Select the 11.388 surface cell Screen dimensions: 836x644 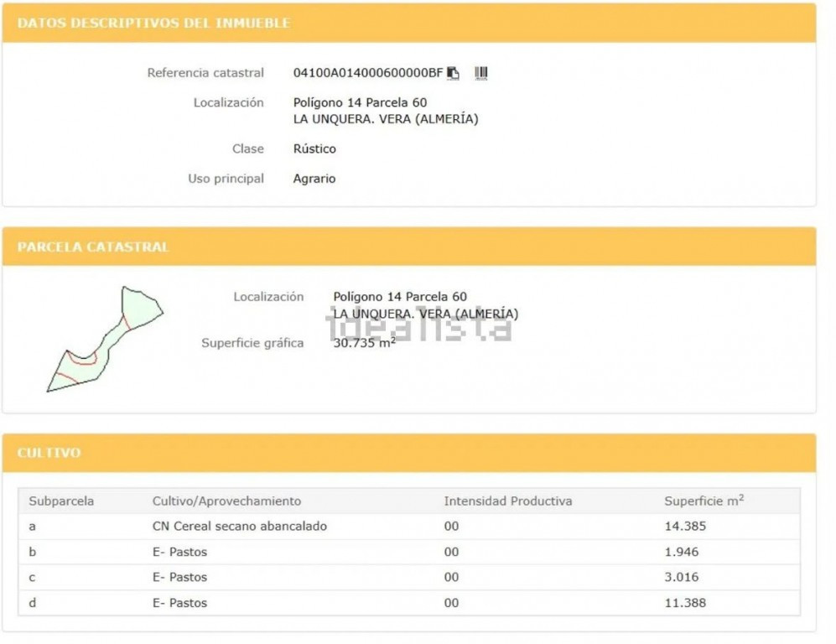(685, 603)
